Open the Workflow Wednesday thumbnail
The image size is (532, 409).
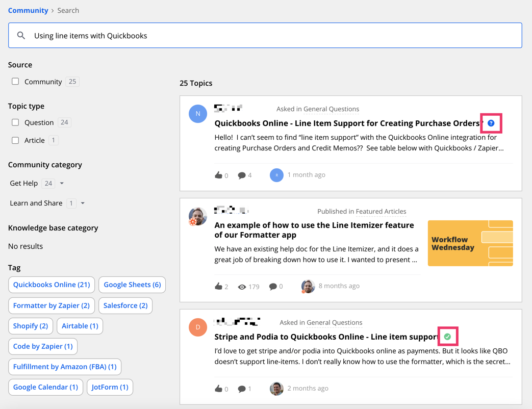click(x=470, y=243)
